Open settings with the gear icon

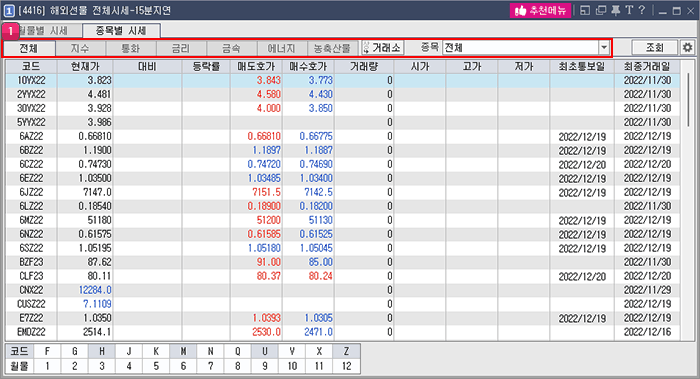688,47
